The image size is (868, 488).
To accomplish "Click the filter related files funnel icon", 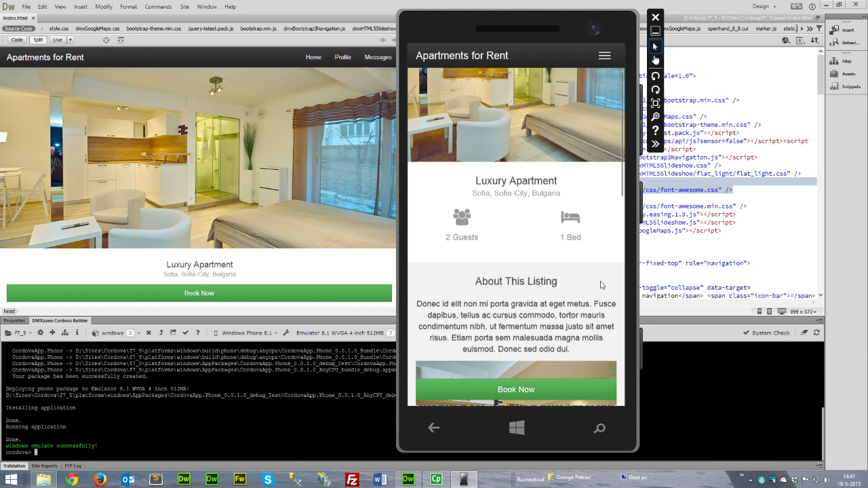I will (x=819, y=29).
